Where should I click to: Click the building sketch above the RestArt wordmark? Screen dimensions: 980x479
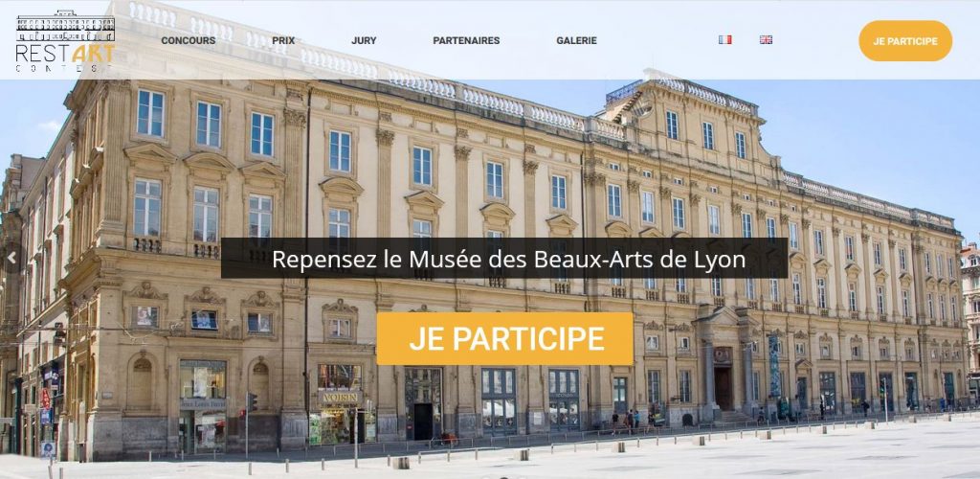click(x=65, y=26)
